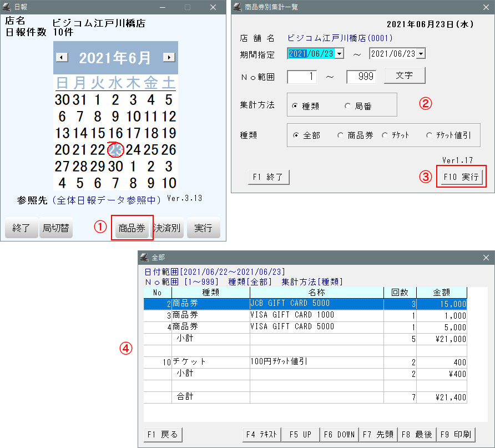
Task: Click F4 ﾃｷｽﾄ export button
Action: (262, 435)
